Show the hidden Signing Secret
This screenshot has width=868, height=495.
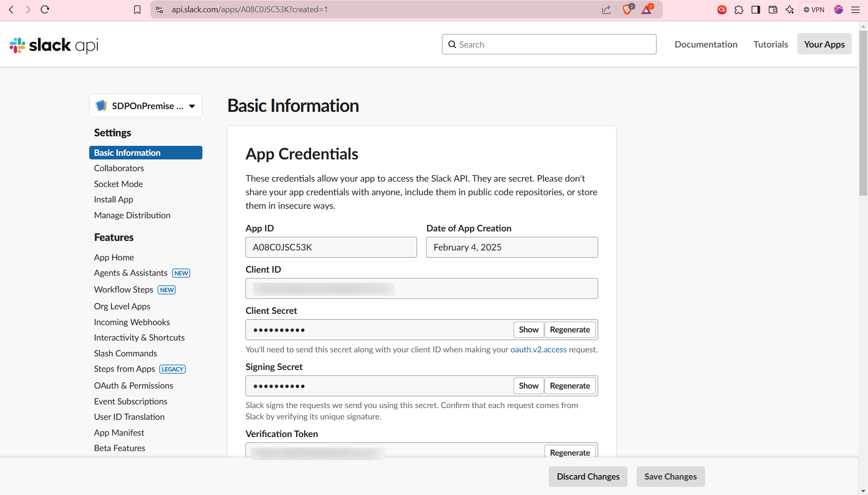[528, 386]
